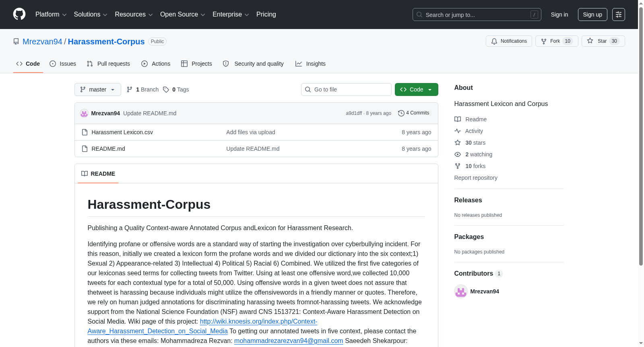Click the Report repository link

click(476, 178)
